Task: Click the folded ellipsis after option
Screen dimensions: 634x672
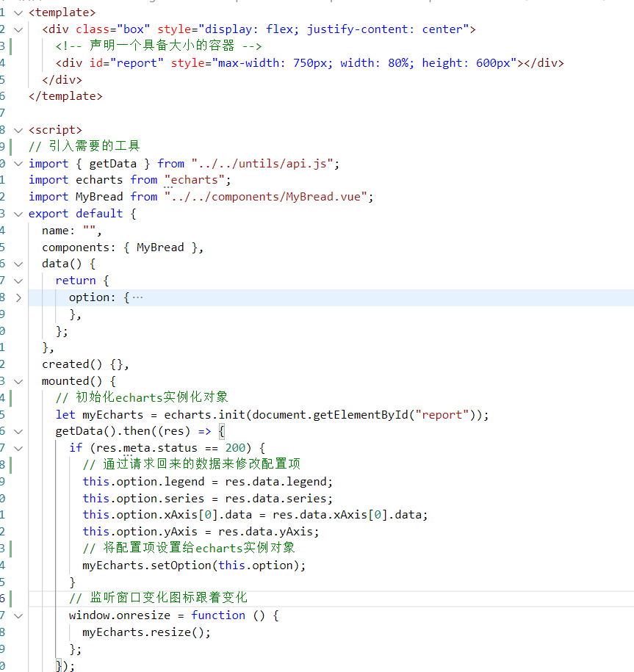Action: 137,297
